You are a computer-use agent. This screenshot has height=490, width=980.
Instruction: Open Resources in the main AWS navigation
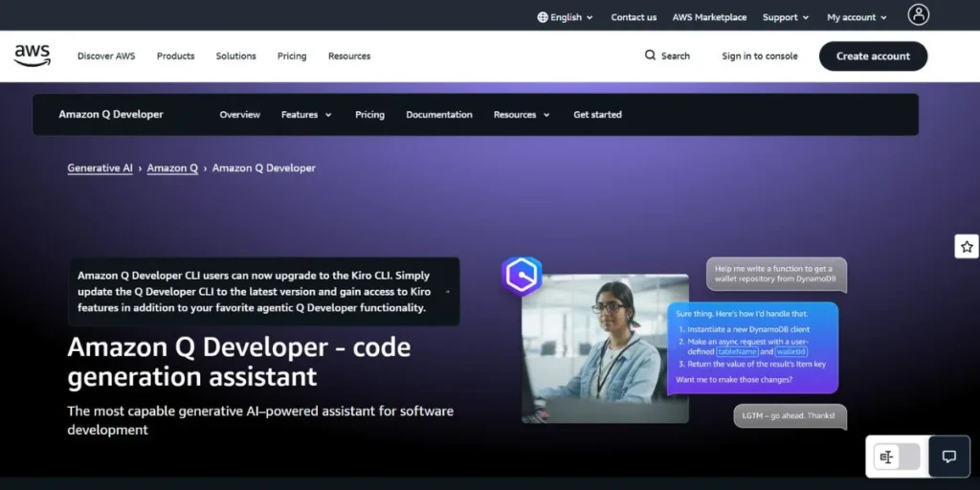(349, 56)
